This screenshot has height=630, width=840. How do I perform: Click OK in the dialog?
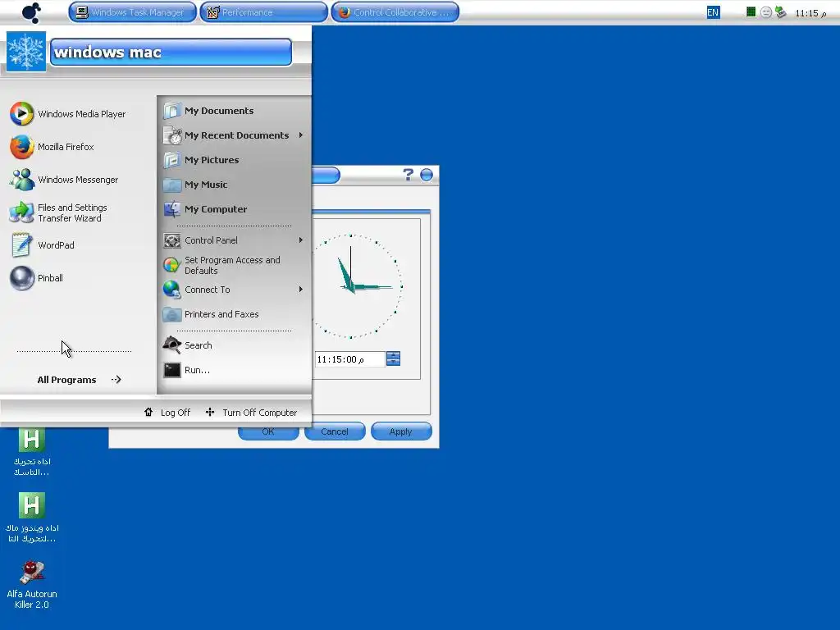click(268, 431)
